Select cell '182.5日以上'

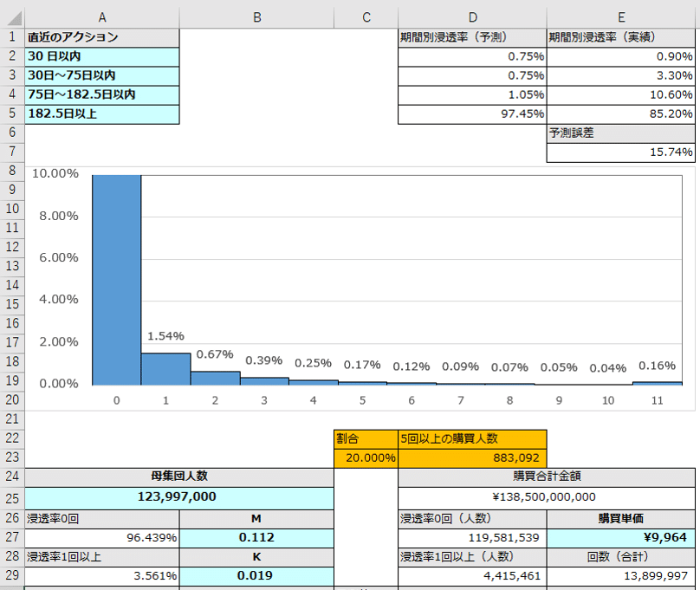[102, 114]
